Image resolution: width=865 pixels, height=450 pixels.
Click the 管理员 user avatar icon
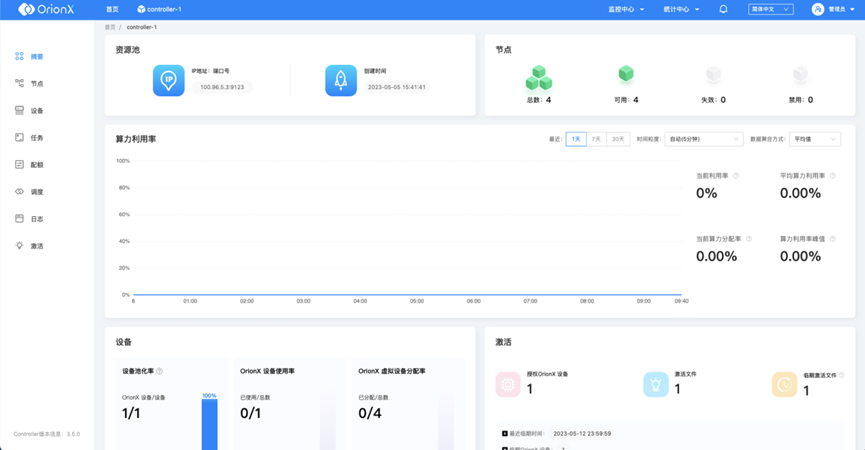[818, 9]
